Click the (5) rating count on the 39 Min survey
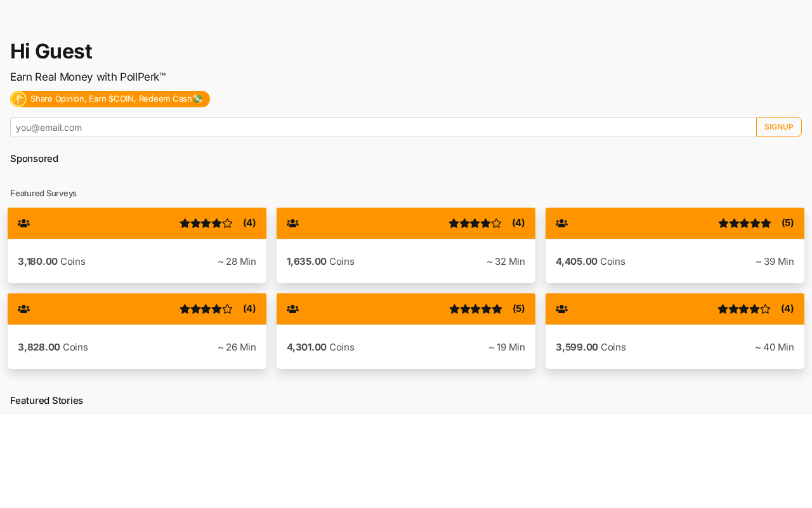 click(x=788, y=223)
